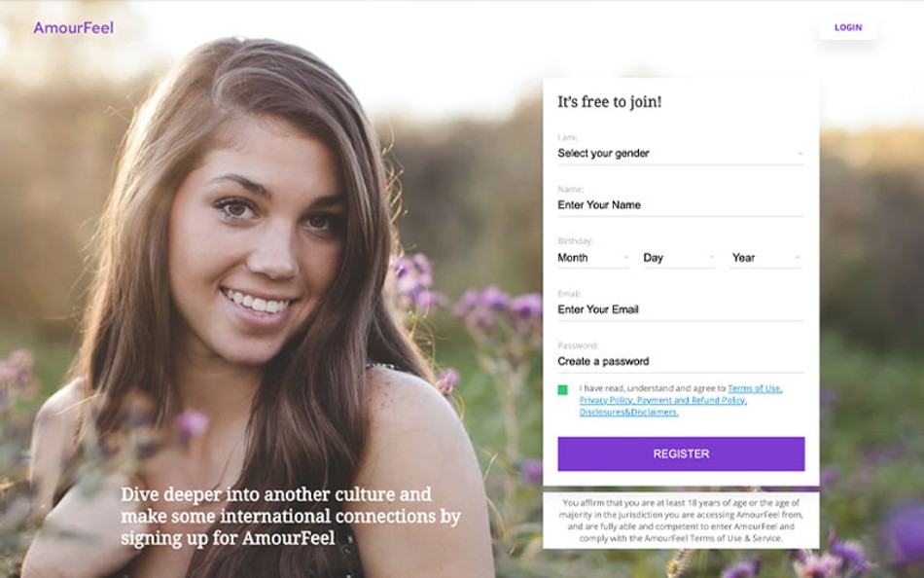Focus the Create a password field
Screen dimensions: 924x578
click(x=681, y=362)
